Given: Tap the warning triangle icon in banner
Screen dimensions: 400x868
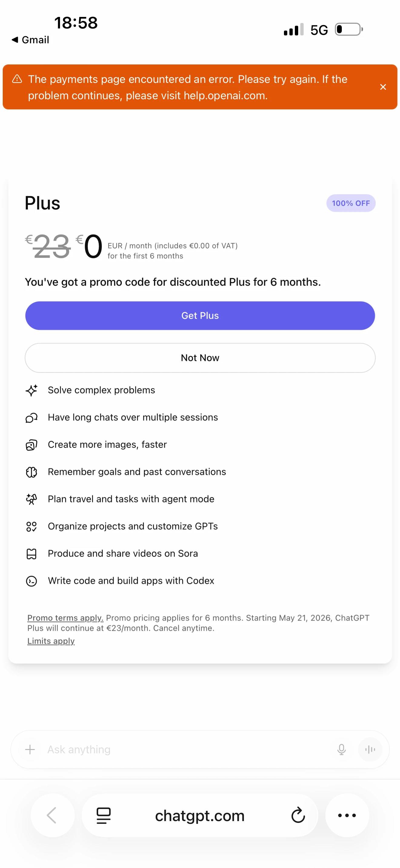Looking at the screenshot, I should click(x=17, y=79).
